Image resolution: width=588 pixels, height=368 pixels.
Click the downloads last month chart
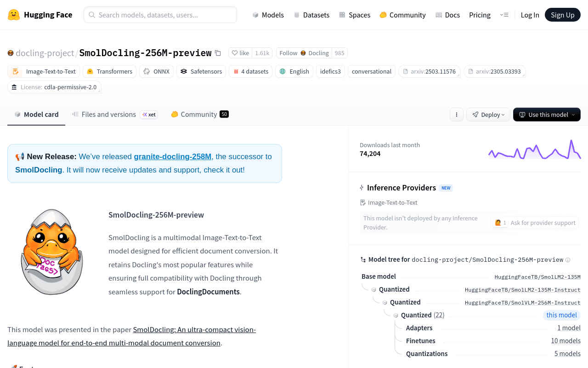[535, 149]
